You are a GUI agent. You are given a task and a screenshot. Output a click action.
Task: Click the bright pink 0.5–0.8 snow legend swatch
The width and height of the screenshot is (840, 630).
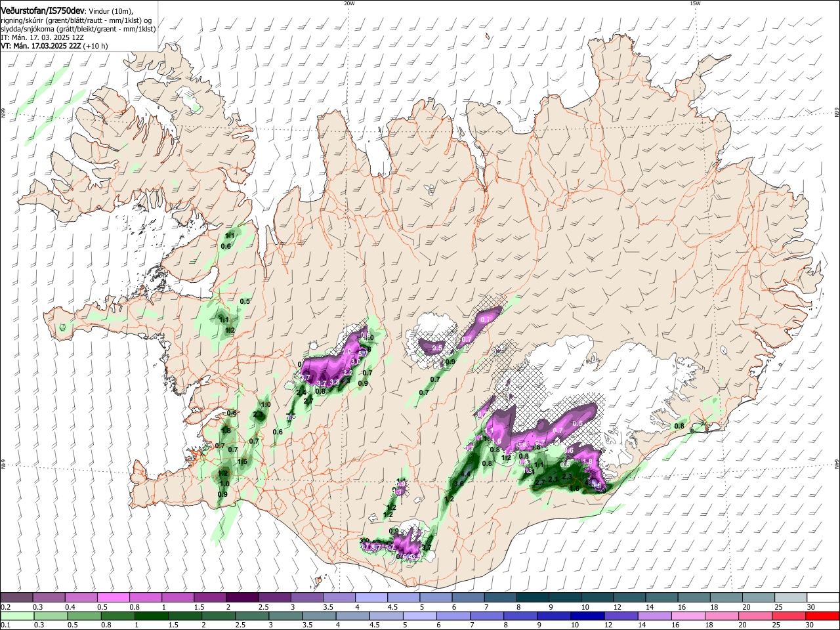point(113,597)
